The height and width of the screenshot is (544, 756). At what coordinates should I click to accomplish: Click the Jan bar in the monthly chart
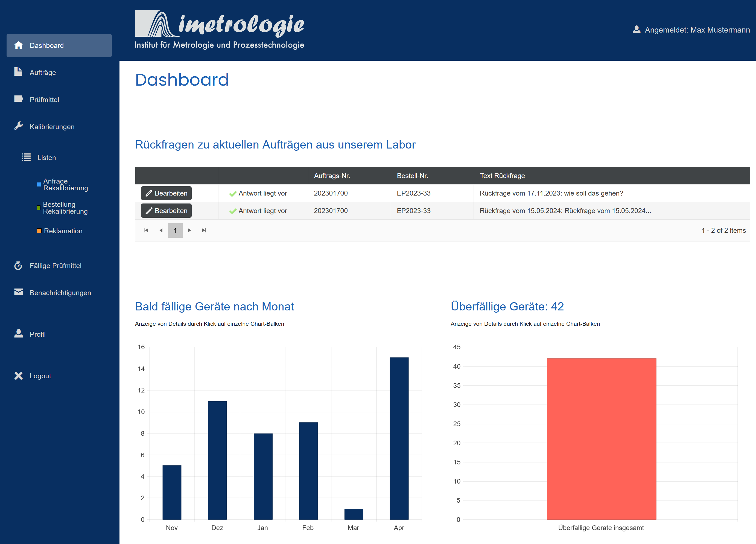pyautogui.click(x=263, y=477)
